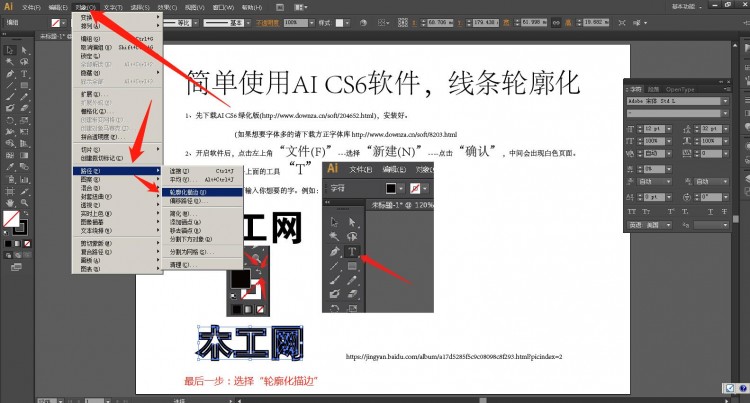Click the reference point grid icon
Image resolution: width=750 pixels, height=403 pixels.
[x=403, y=22]
